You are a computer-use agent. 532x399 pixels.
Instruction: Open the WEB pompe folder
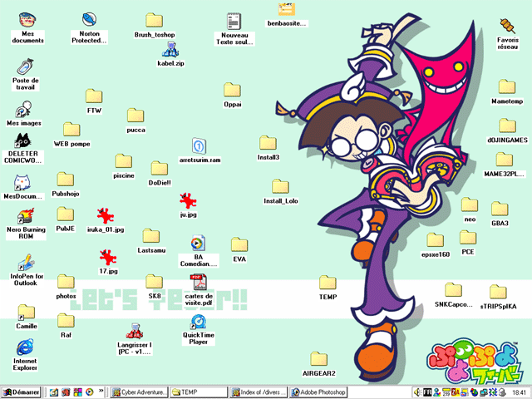(x=71, y=130)
